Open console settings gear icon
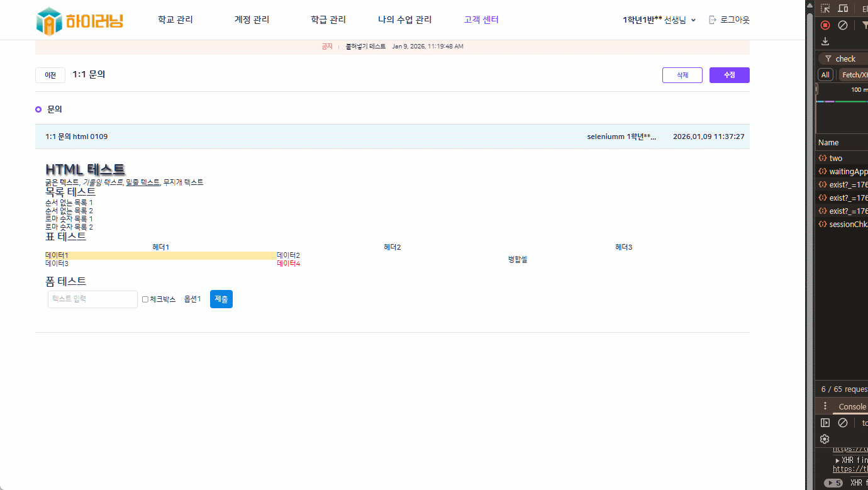Image resolution: width=868 pixels, height=490 pixels. (825, 439)
